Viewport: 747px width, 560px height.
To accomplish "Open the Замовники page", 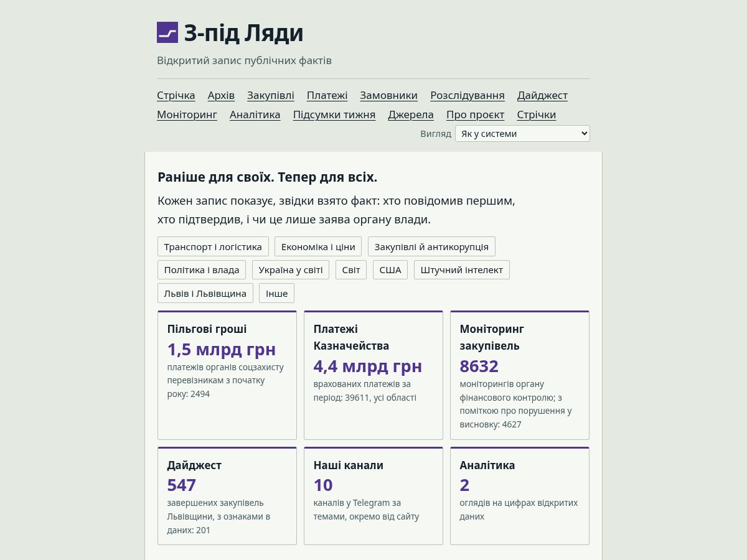I will tap(388, 95).
